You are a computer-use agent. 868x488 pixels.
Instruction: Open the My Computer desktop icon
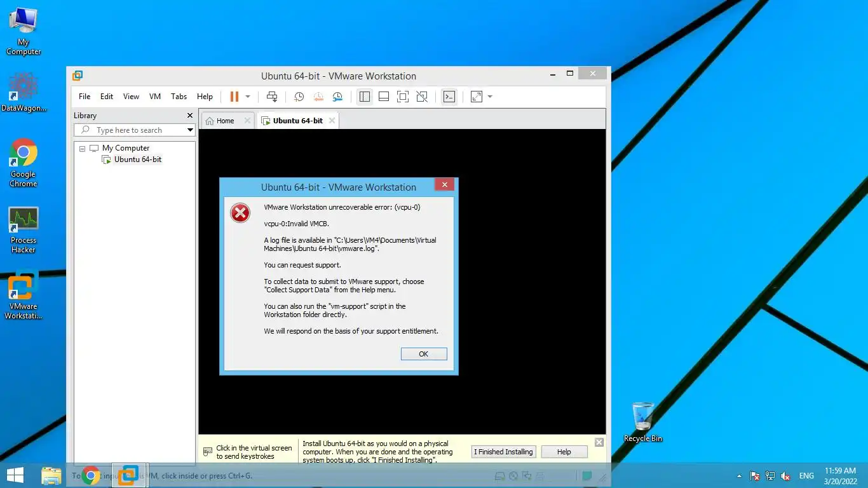pos(24,31)
